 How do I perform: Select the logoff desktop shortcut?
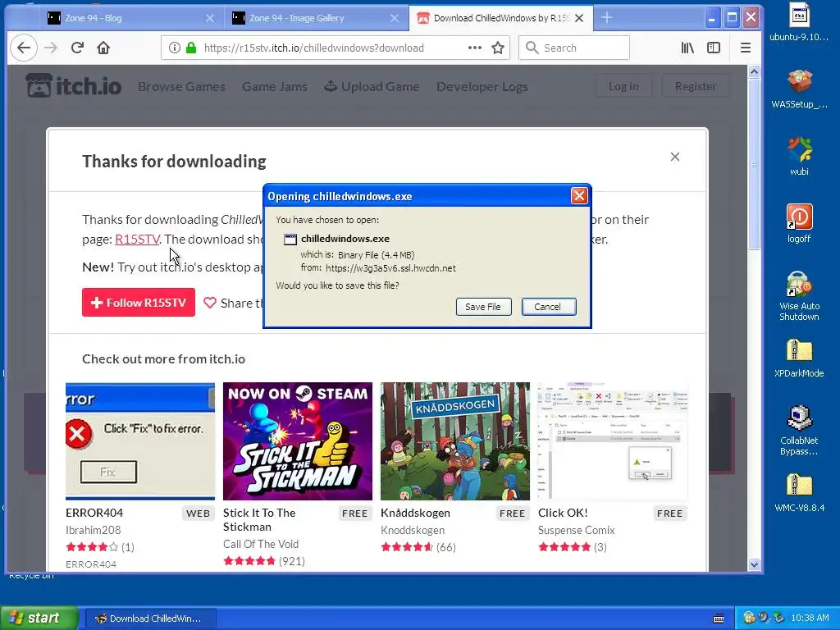(x=799, y=224)
